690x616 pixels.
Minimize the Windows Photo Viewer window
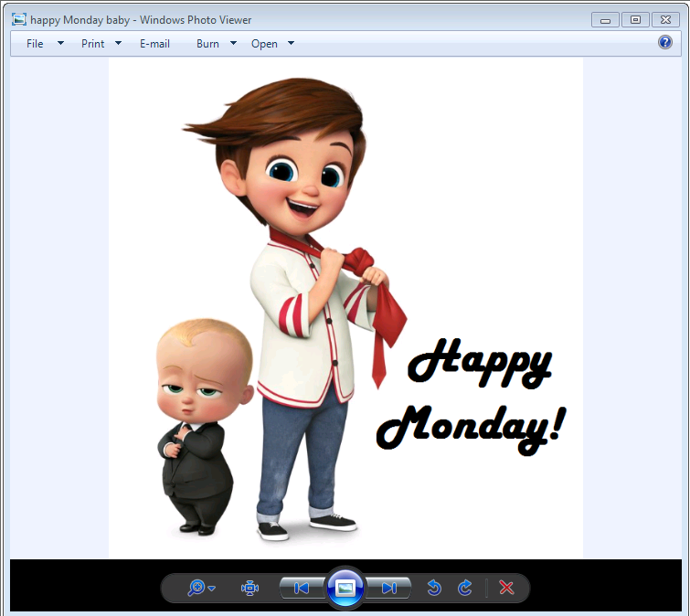pos(605,20)
